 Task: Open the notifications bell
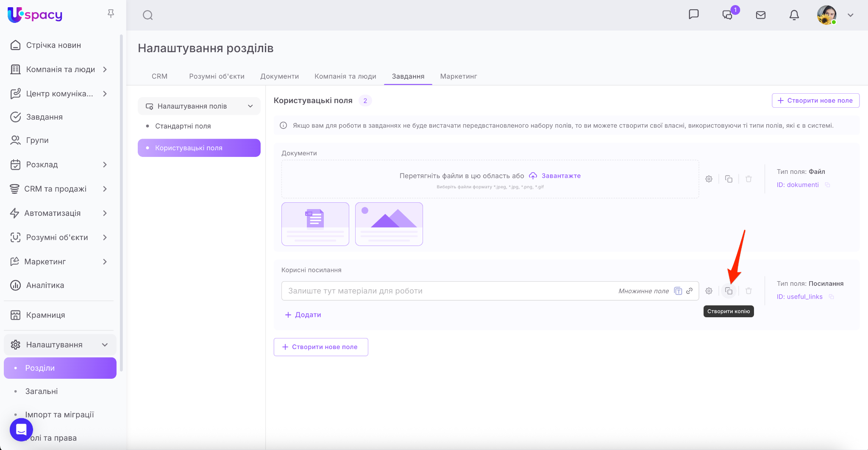coord(794,15)
